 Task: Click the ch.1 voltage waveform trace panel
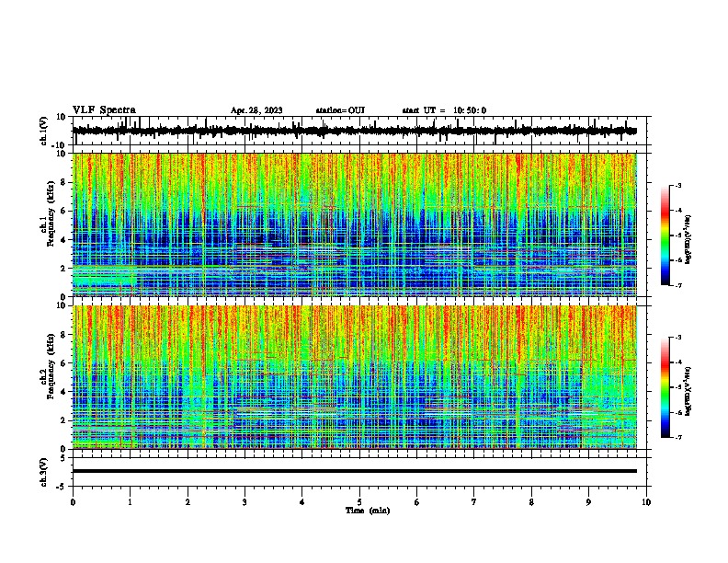(x=358, y=131)
